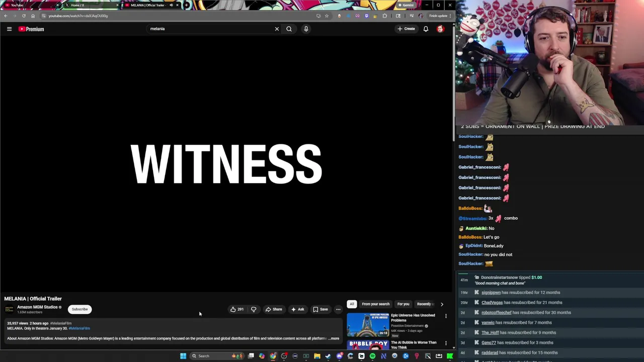Screen dimensions: 644x362
Task: Like the MELANIA trailer video
Action: click(237, 309)
